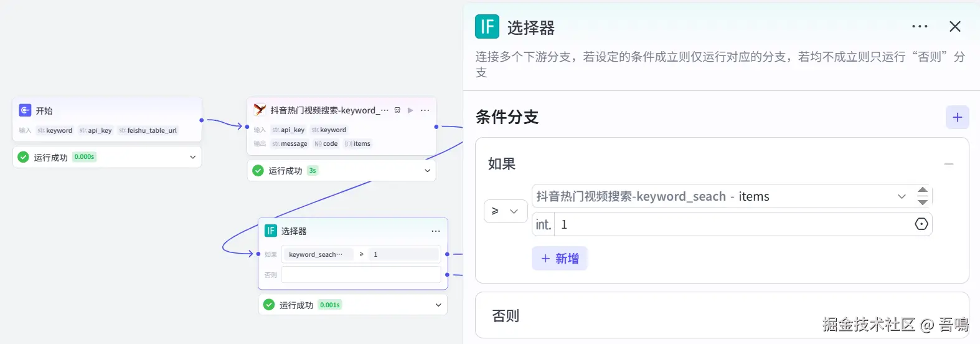Viewport: 980px width, 344px height.
Task: Click green success check on 选择器 node status
Action: coord(269,305)
